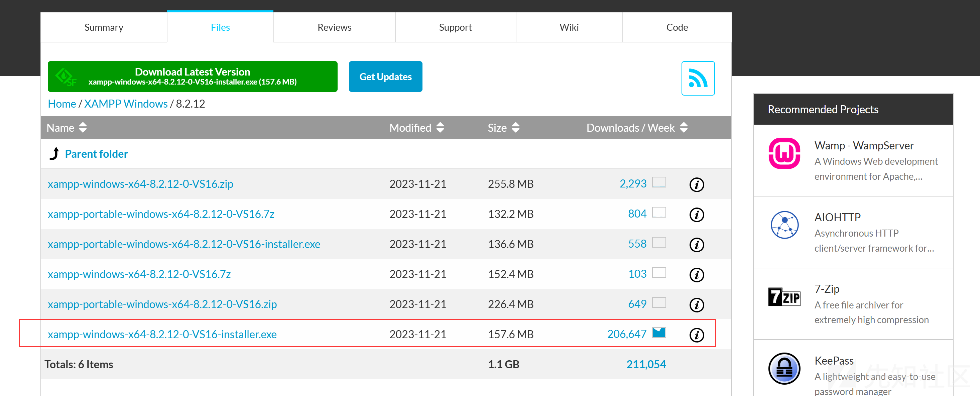Go to the Wiki tab
The width and height of the screenshot is (980, 396).
pyautogui.click(x=569, y=27)
